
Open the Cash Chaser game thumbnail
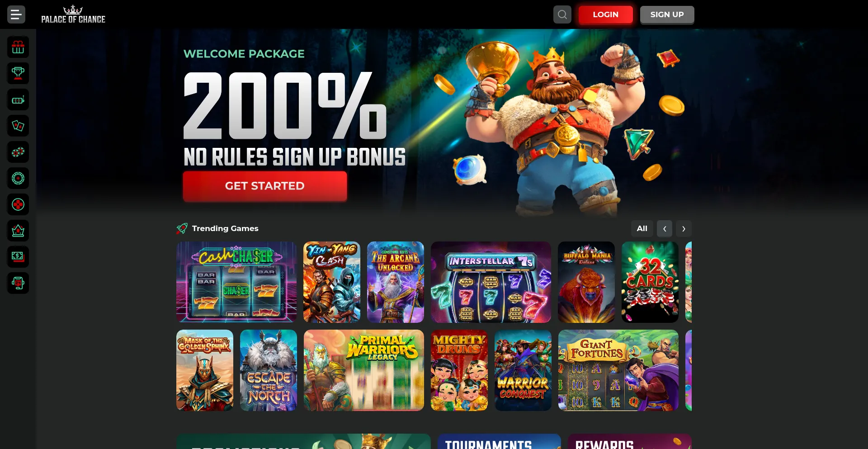(x=236, y=282)
